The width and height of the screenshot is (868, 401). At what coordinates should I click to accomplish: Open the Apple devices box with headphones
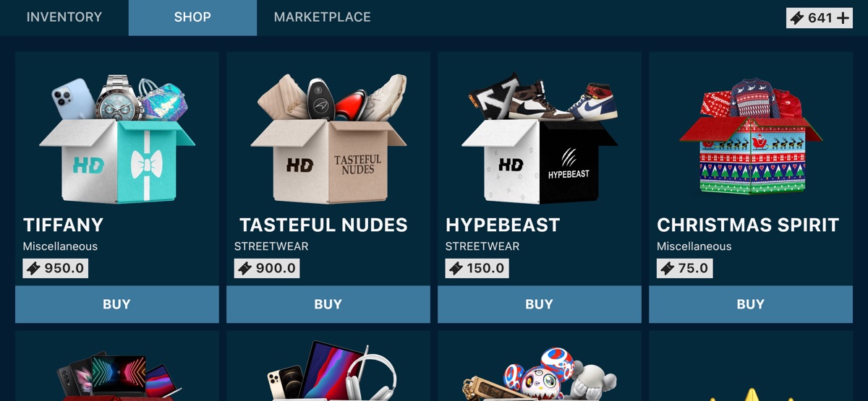point(328,371)
